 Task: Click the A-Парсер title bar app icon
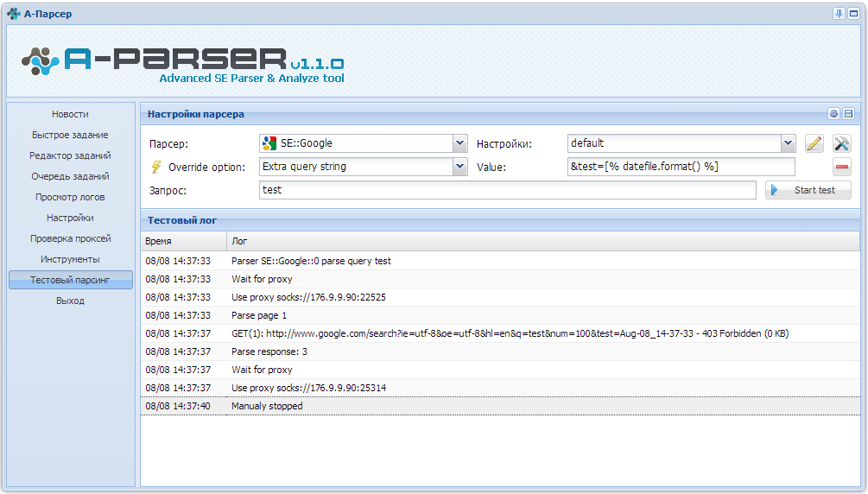[14, 14]
